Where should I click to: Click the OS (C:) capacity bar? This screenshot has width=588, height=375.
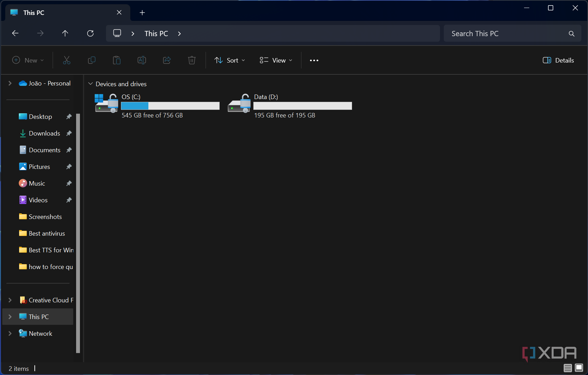coord(170,106)
